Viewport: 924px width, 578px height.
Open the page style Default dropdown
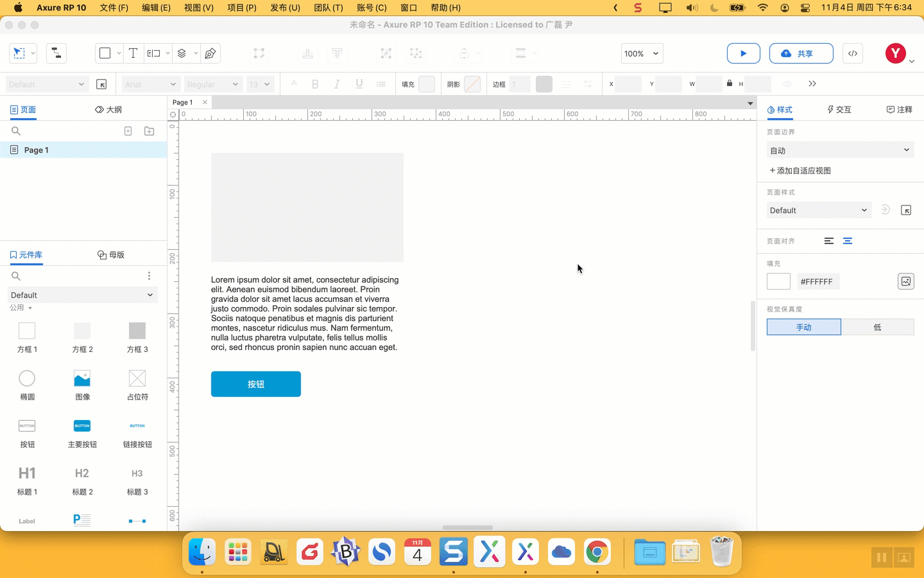(819, 210)
